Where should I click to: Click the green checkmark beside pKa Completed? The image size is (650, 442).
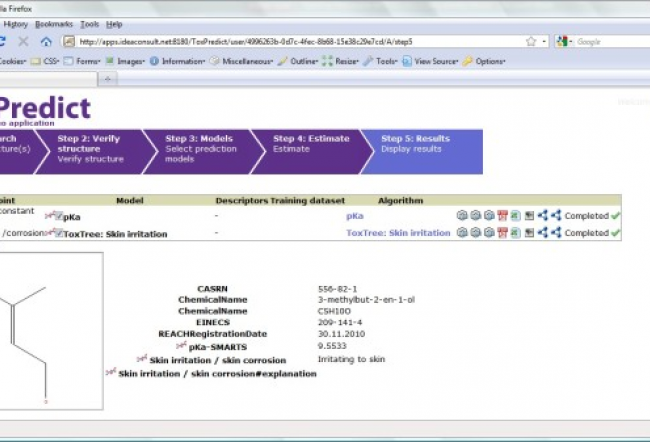click(616, 216)
